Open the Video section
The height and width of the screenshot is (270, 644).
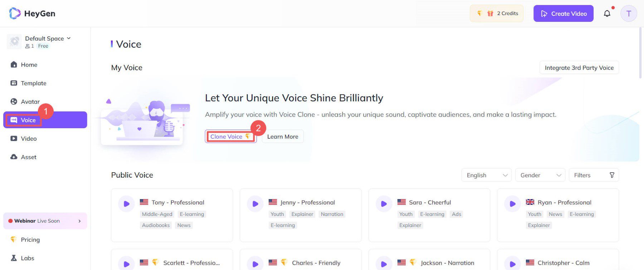[14, 139]
